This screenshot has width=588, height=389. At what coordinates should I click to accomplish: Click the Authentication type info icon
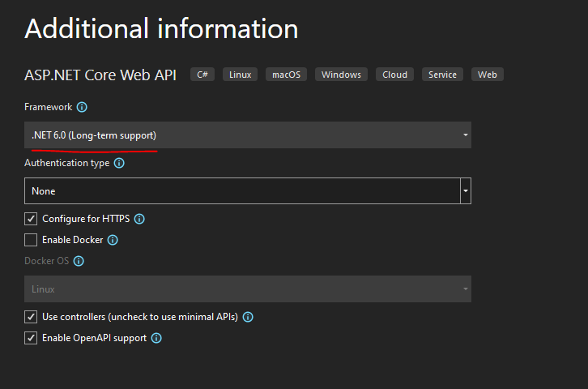point(119,163)
